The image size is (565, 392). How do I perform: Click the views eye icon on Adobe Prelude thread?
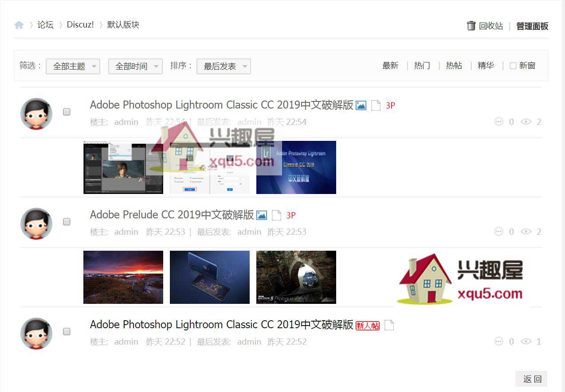coord(526,232)
